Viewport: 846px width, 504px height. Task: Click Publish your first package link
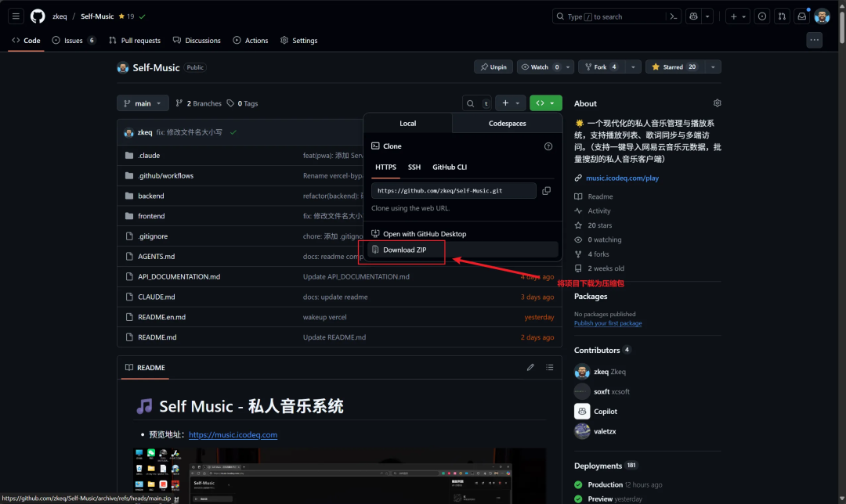[608, 323]
